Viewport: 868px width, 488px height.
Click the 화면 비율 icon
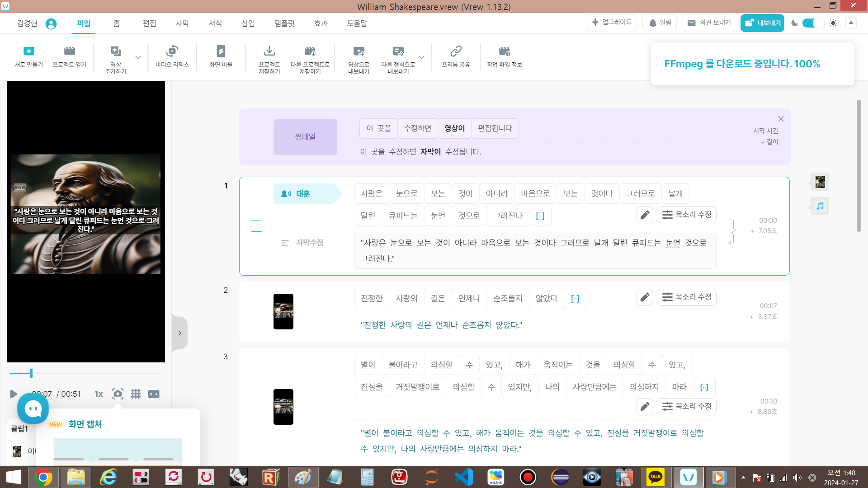221,51
